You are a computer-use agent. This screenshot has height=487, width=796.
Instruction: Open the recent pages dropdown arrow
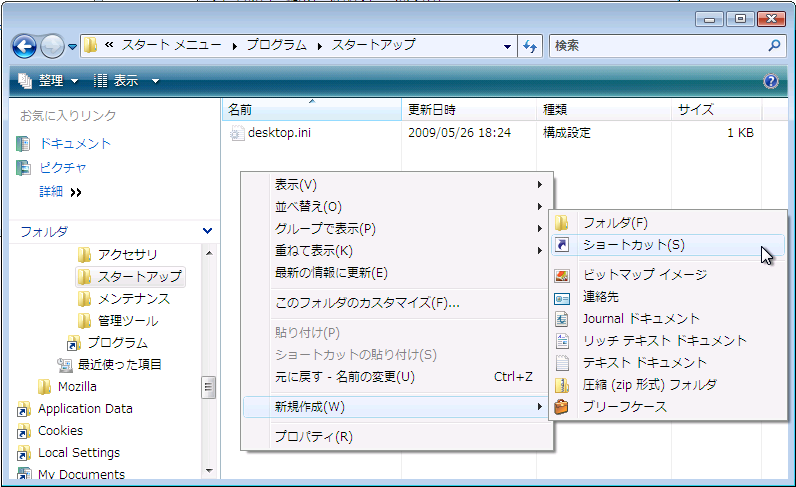73,47
